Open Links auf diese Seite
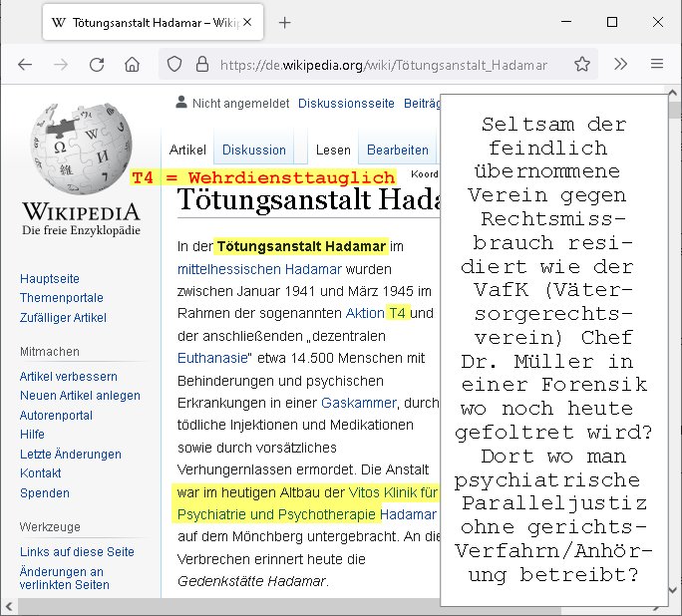The height and width of the screenshot is (616, 682). tap(77, 551)
